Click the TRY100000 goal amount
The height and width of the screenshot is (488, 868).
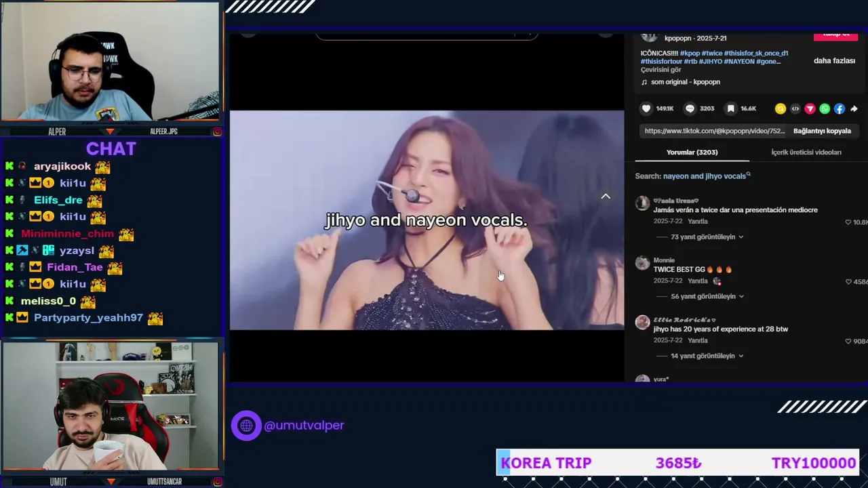(x=814, y=463)
